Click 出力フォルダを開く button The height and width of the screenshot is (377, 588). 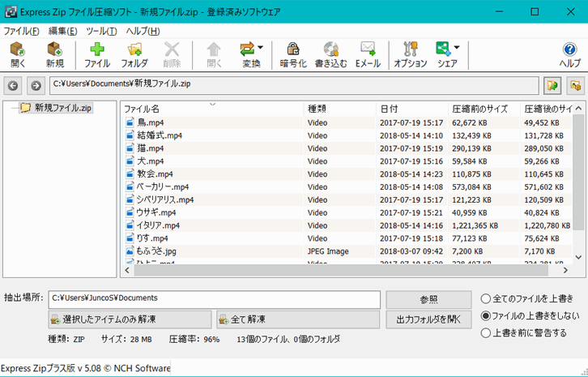point(428,319)
